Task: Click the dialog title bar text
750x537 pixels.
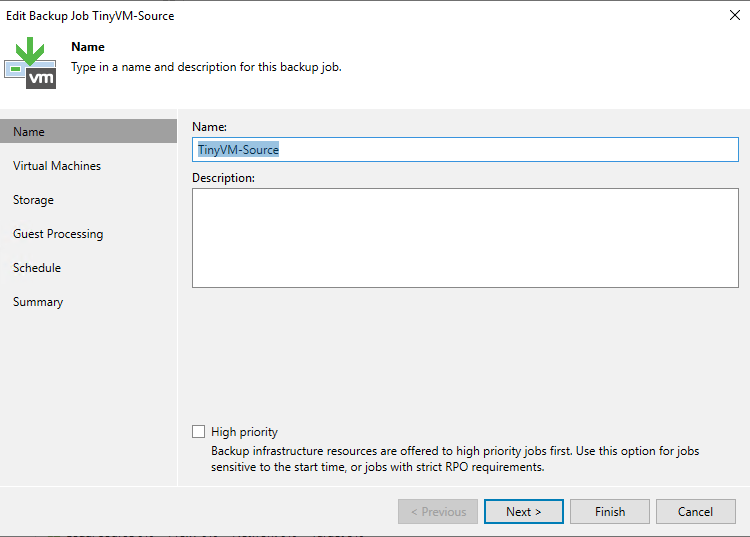Action: pos(90,15)
